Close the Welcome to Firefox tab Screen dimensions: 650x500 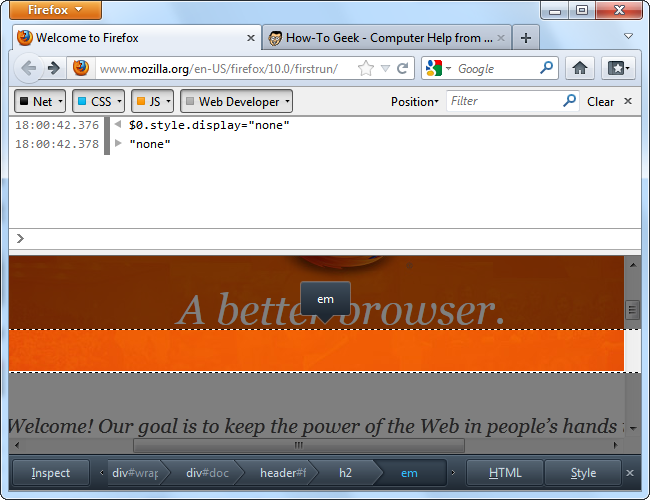click(x=251, y=38)
